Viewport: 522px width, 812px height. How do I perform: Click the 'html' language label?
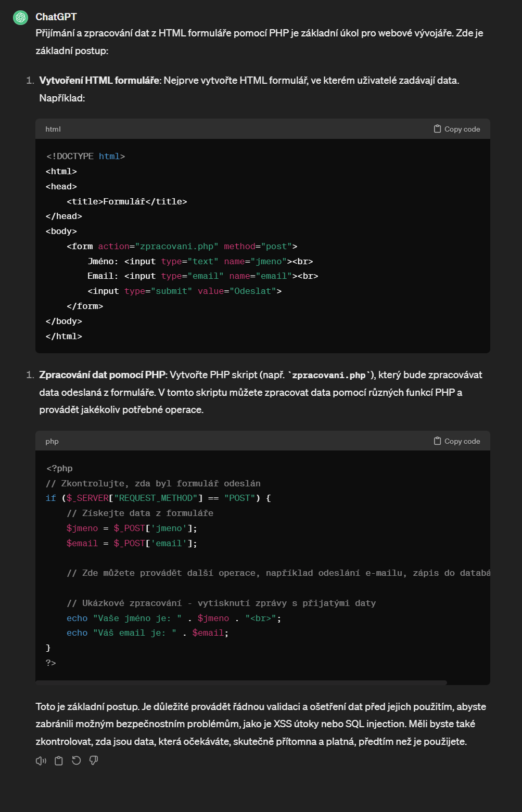click(53, 129)
